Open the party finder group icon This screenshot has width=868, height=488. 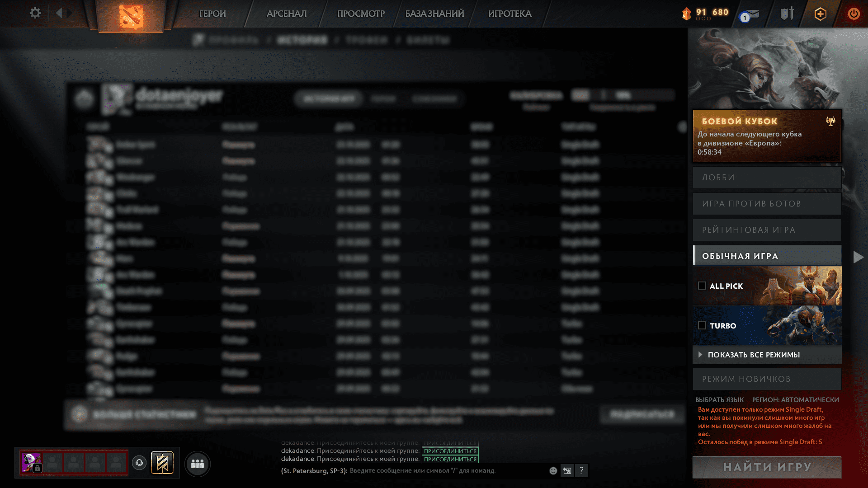click(198, 464)
